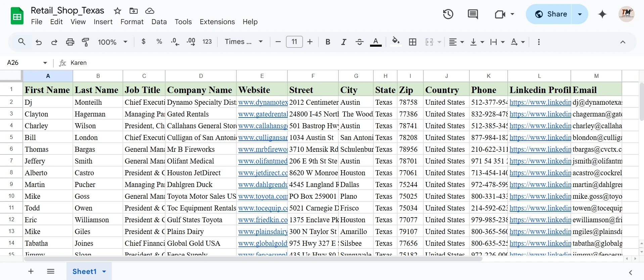Show the side panel arrow
The image size is (644, 280).
630,272
